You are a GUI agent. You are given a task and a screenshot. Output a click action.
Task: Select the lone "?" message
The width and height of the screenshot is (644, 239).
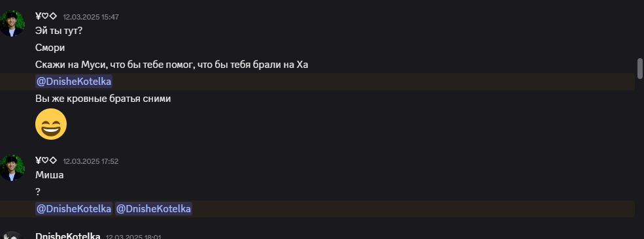click(x=38, y=192)
